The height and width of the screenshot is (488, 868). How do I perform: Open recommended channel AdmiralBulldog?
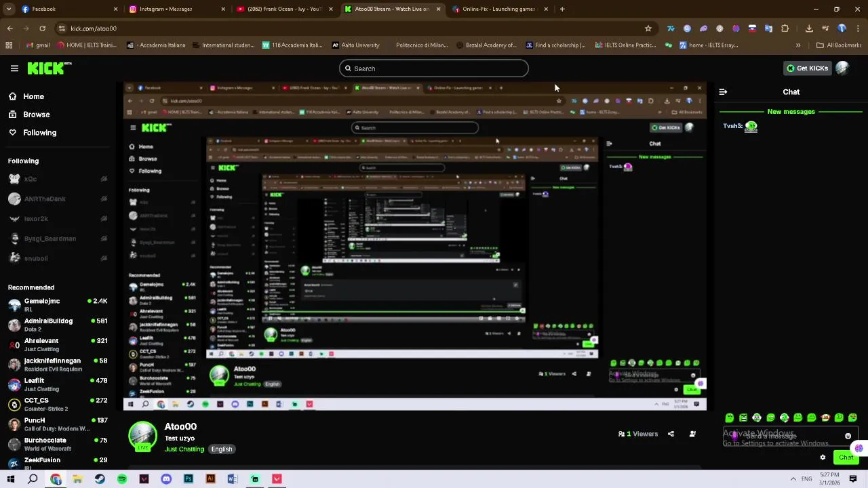tap(57, 324)
